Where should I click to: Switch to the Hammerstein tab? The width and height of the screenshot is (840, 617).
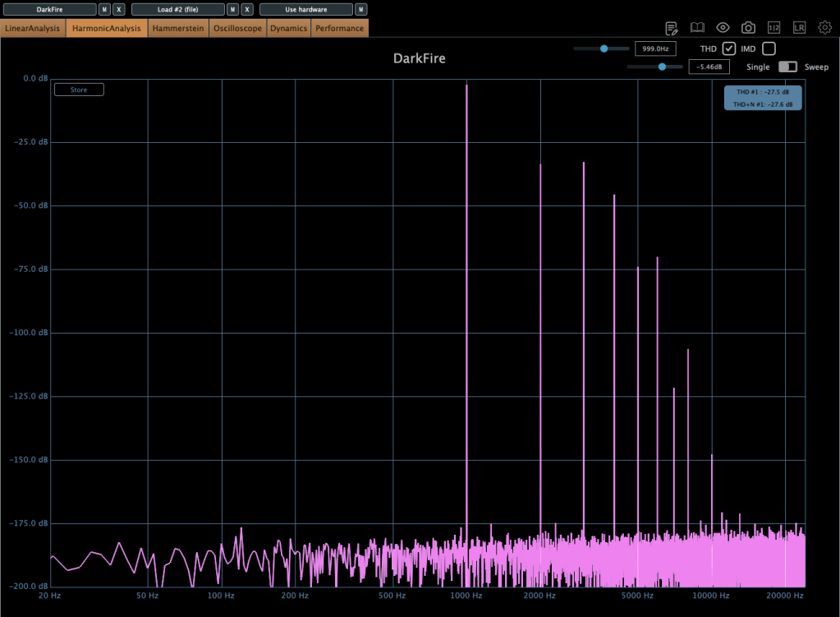click(178, 28)
